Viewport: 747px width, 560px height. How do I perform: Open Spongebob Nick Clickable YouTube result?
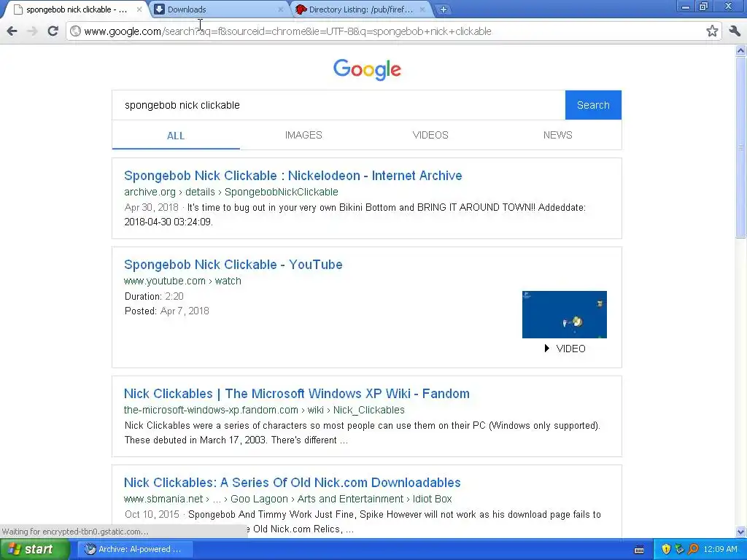(233, 265)
